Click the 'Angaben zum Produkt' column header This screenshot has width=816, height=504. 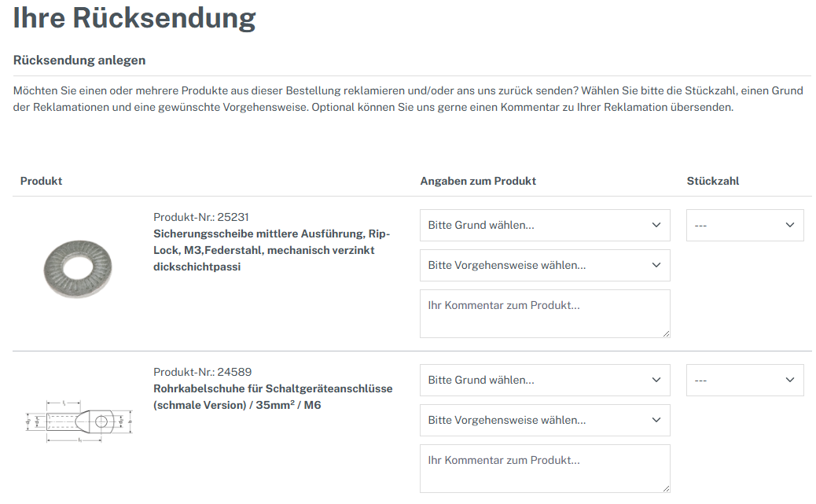click(478, 181)
